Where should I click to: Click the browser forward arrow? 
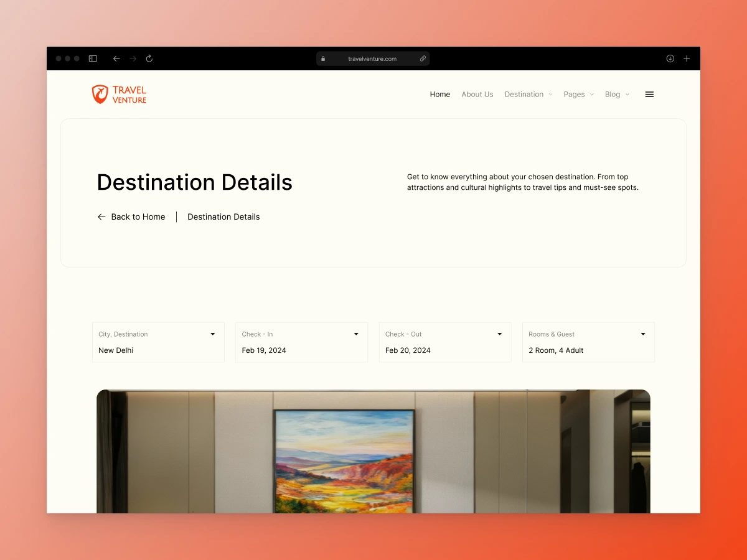click(x=133, y=58)
